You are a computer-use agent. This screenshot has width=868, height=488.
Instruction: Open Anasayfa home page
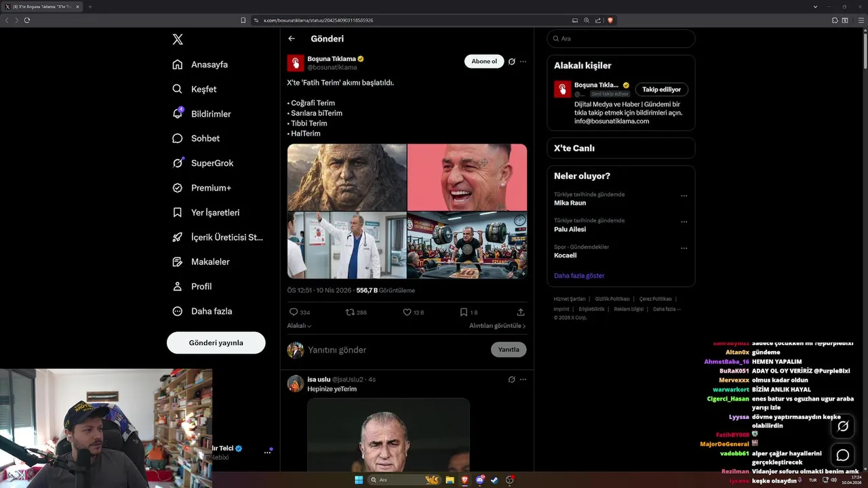coord(200,64)
